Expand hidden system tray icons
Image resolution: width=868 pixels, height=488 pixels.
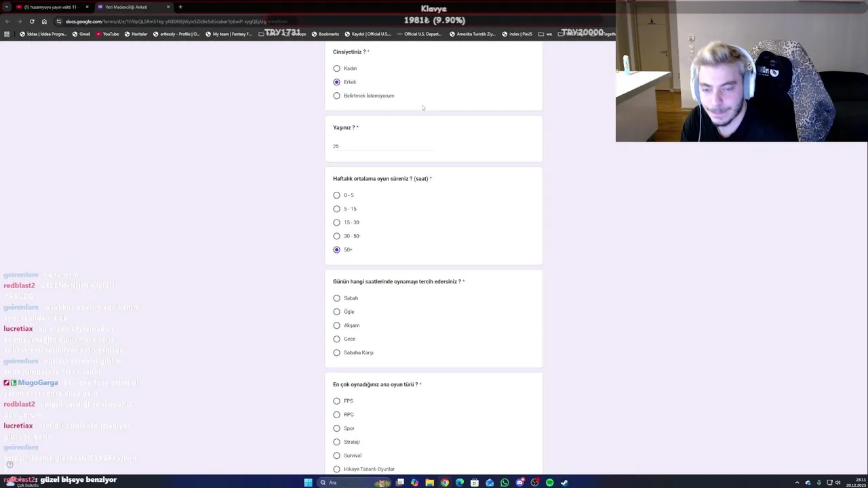coord(797,483)
